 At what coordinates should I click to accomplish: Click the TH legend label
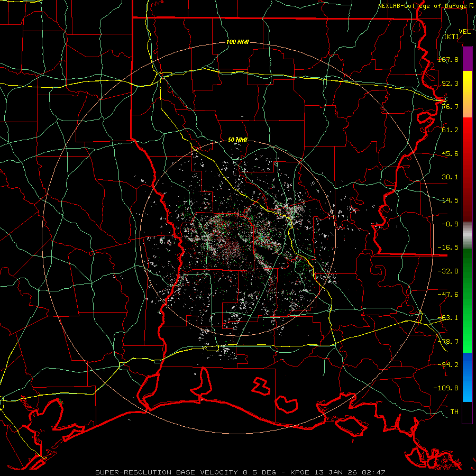pos(454,412)
